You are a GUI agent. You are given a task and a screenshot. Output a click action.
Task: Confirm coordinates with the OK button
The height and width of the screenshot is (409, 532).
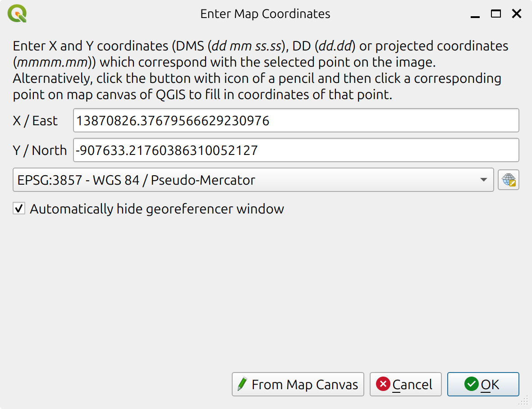tap(483, 384)
